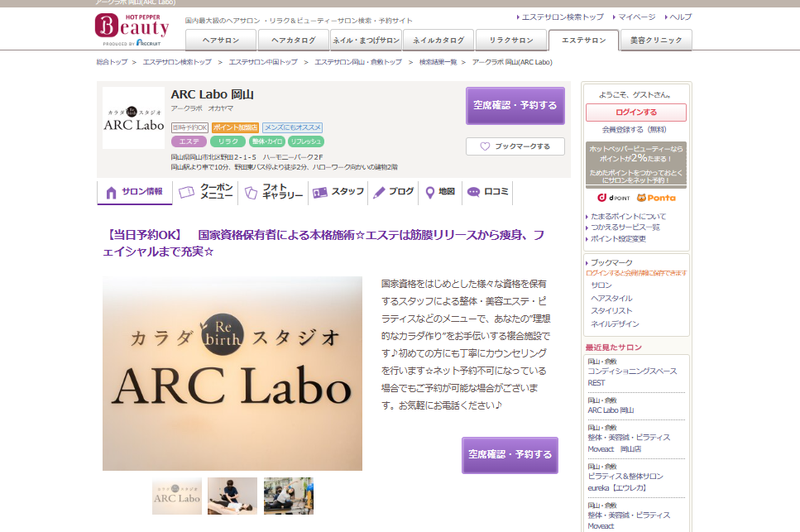Click the 即時予約OK badge

(189, 127)
